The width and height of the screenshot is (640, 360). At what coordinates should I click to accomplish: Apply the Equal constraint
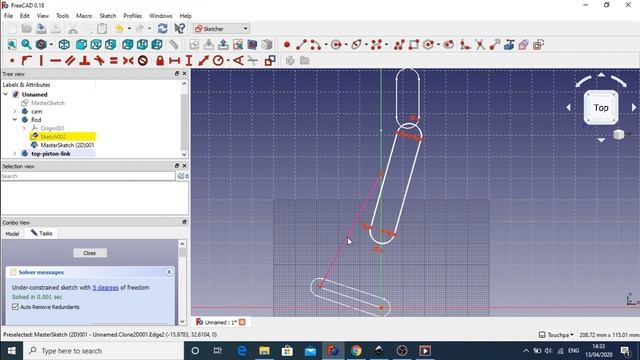pos(113,61)
